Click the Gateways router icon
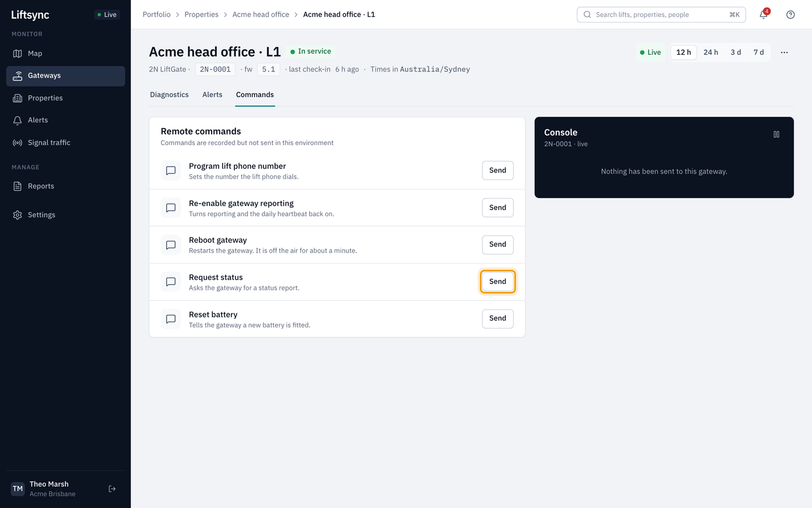Image resolution: width=812 pixels, height=508 pixels. pos(17,75)
